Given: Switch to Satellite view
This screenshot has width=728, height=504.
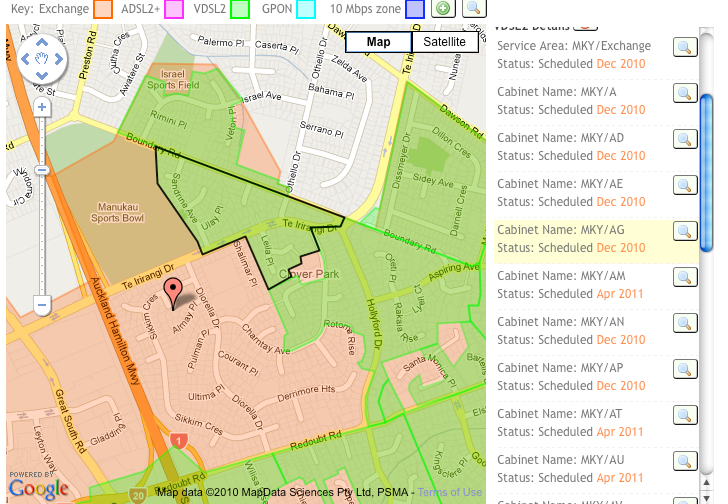Looking at the screenshot, I should click(x=444, y=42).
